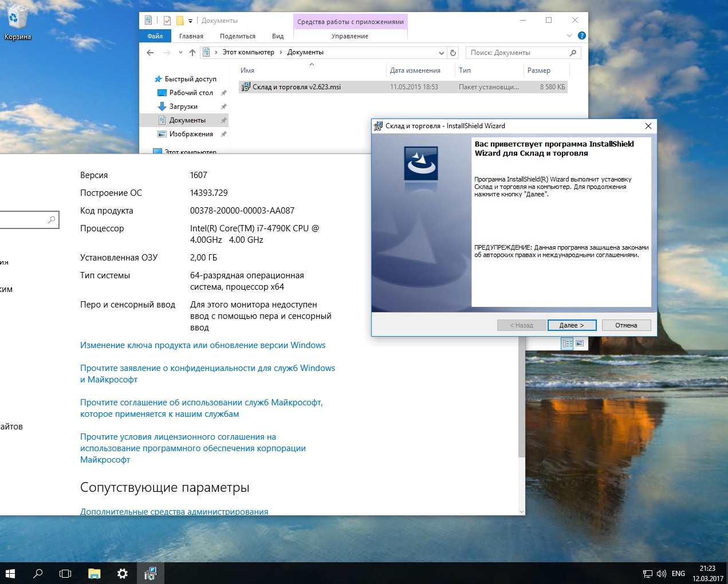
Task: Open Task View on the taskbar
Action: pyautogui.click(x=65, y=573)
